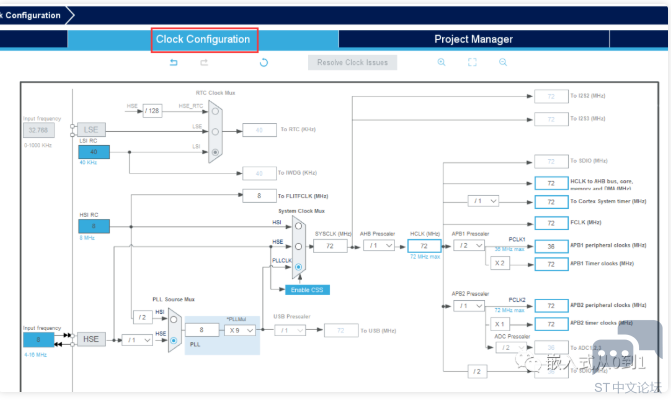The image size is (671, 403).
Task: Click the LSE oscillator block
Action: point(91,130)
